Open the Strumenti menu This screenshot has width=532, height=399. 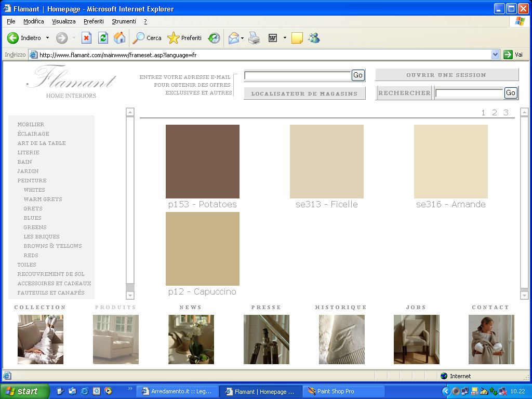(124, 21)
